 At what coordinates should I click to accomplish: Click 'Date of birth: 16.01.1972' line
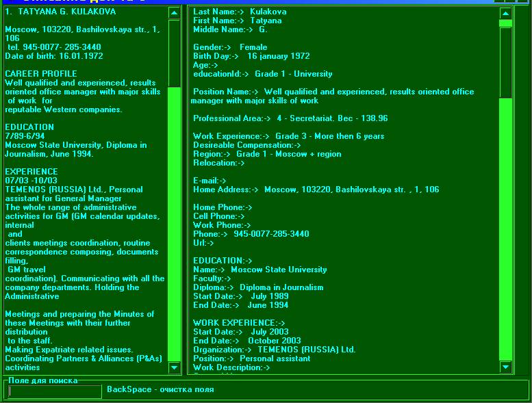(54, 56)
